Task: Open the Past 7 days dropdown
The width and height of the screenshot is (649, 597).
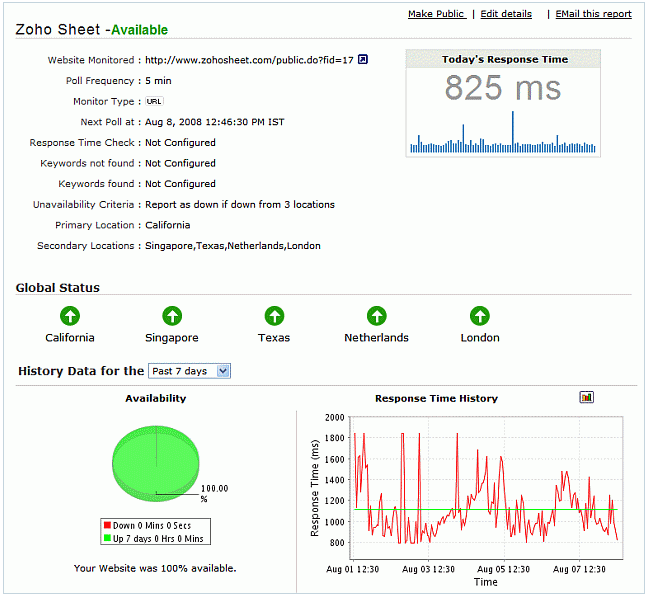Action: coord(189,371)
